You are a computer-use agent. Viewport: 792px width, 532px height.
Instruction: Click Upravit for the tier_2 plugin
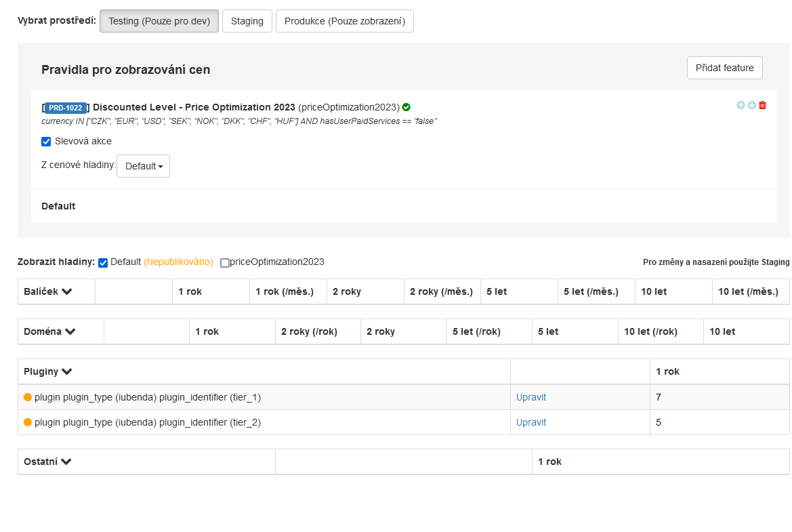(x=530, y=422)
